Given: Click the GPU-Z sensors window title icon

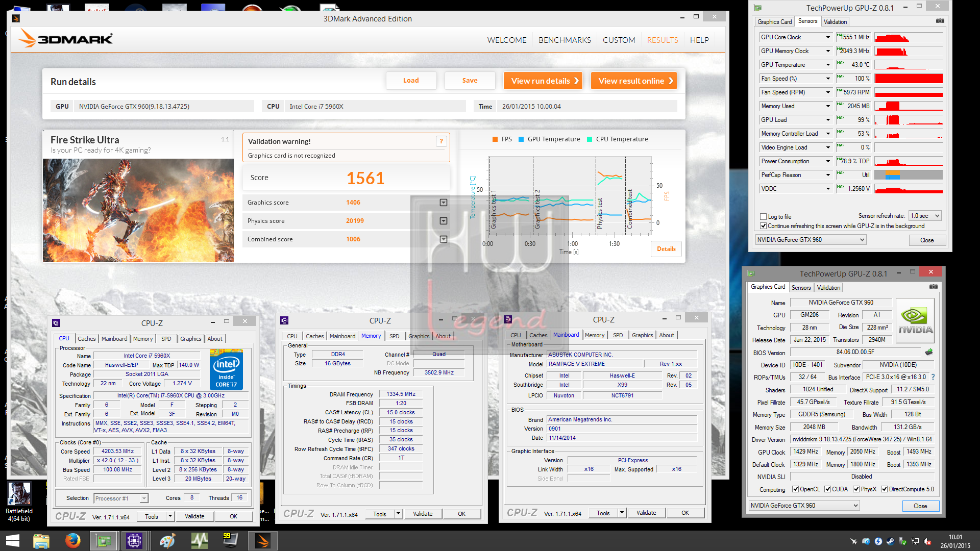Looking at the screenshot, I should click(758, 8).
